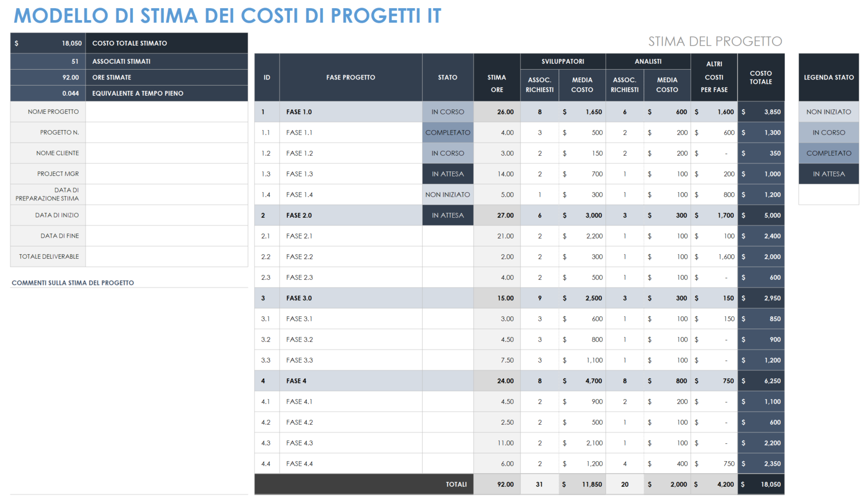868x501 pixels.
Task: Select the FASE 4 total cost 6,250
Action: (x=772, y=381)
